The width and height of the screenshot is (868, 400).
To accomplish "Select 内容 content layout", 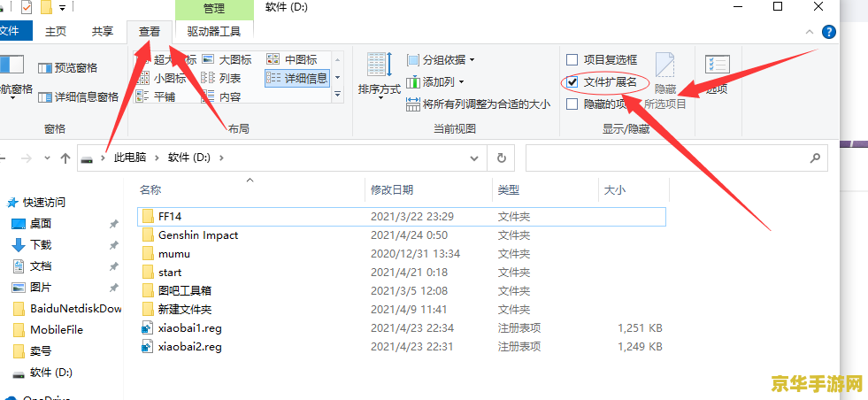I will [x=220, y=96].
